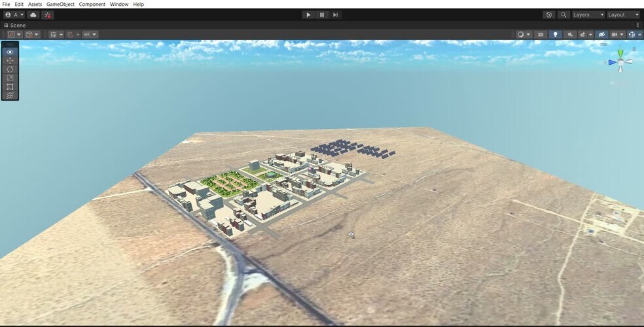Toggle hidden objects scene visibility
The height and width of the screenshot is (327, 644).
point(601,35)
